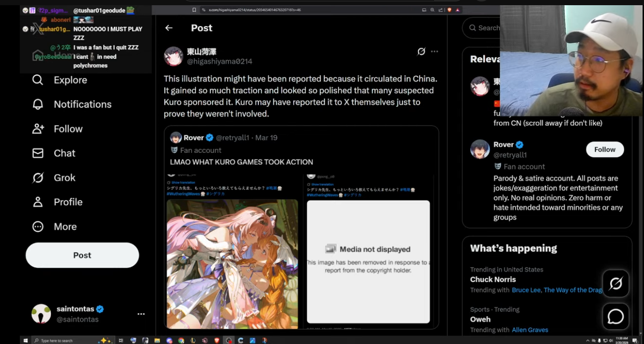The height and width of the screenshot is (344, 644).
Task: Open the post's three-dot more menu
Action: (x=434, y=51)
